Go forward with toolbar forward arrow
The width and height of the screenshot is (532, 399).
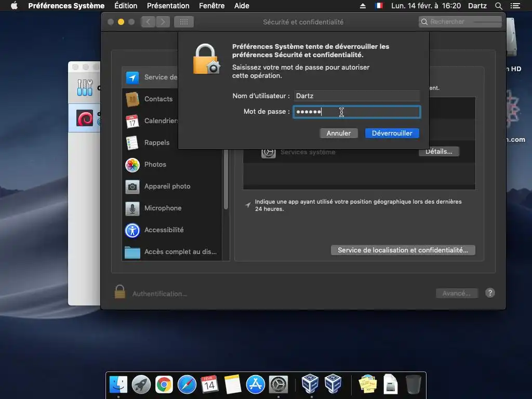tap(163, 22)
